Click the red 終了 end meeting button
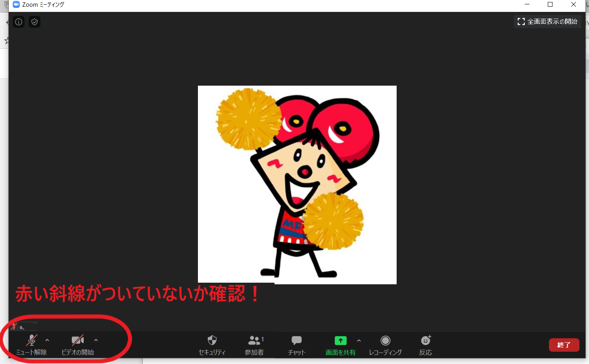 coord(564,345)
